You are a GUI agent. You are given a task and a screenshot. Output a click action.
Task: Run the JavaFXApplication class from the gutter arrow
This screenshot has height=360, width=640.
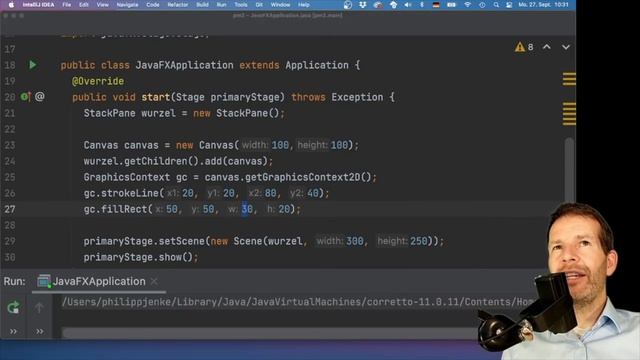tap(33, 65)
